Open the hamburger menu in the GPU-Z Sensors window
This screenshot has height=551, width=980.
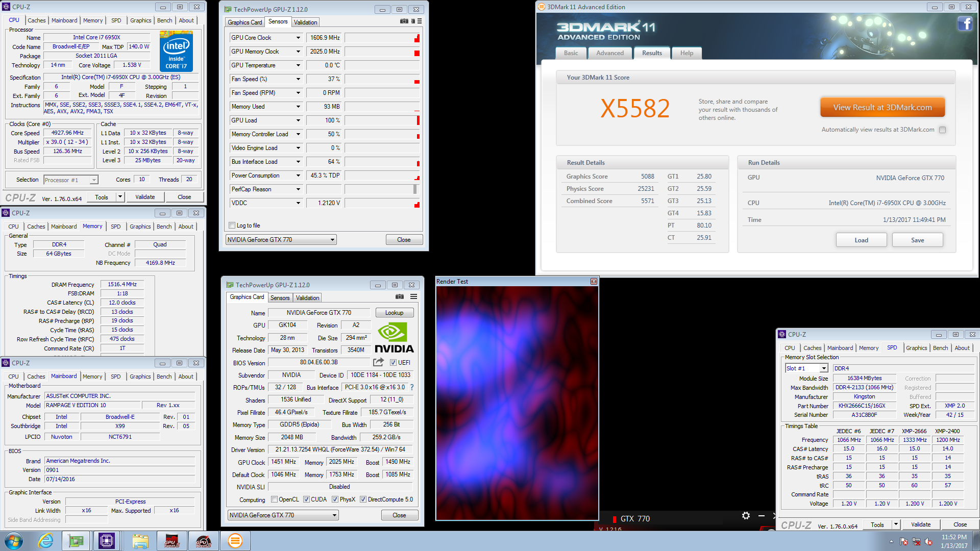coord(420,21)
